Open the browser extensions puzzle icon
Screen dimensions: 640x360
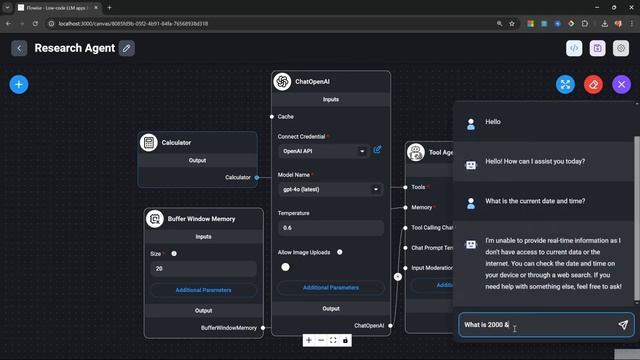click(584, 24)
